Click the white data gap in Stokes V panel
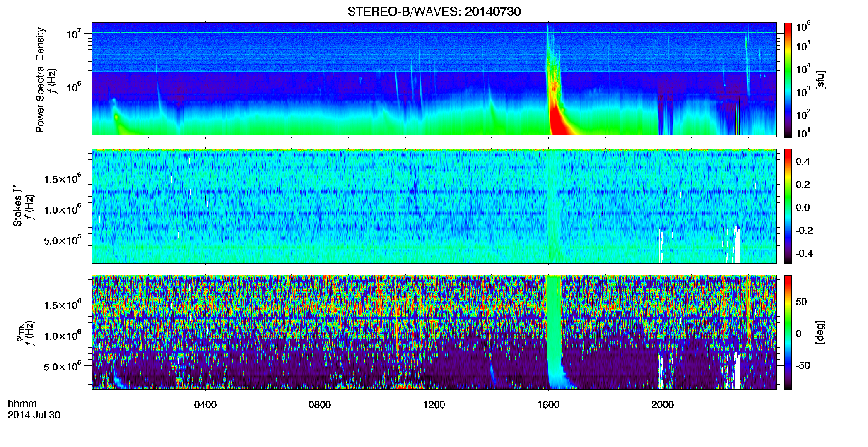 737,246
